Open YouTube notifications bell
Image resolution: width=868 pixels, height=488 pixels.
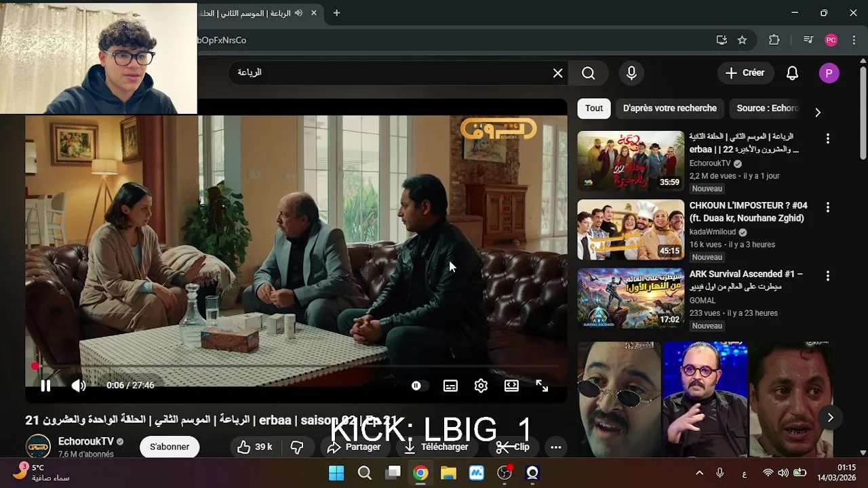[792, 73]
